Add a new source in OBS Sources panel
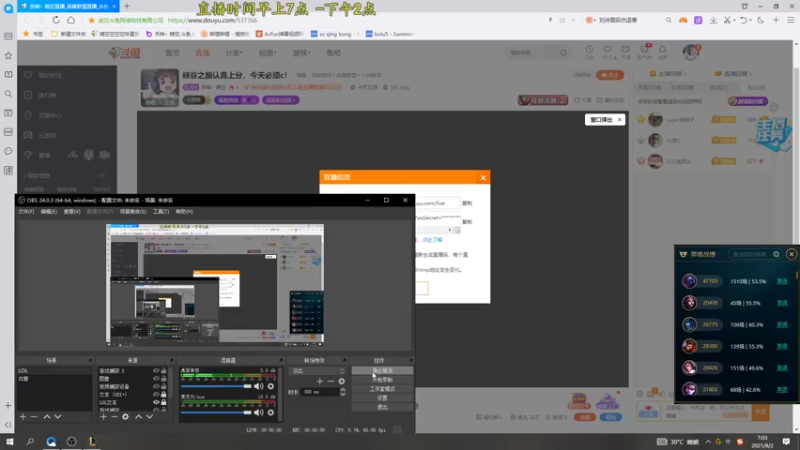This screenshot has width=800, height=450. tap(104, 417)
